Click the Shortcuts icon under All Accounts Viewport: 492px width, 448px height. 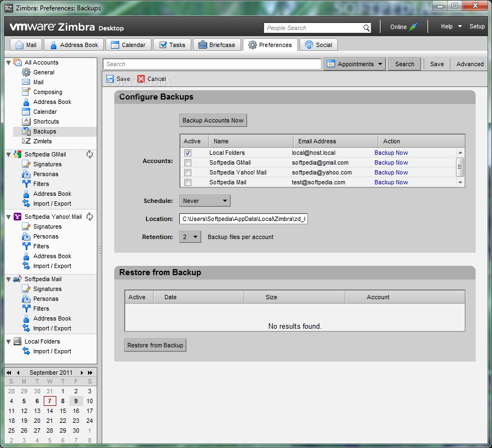point(26,121)
